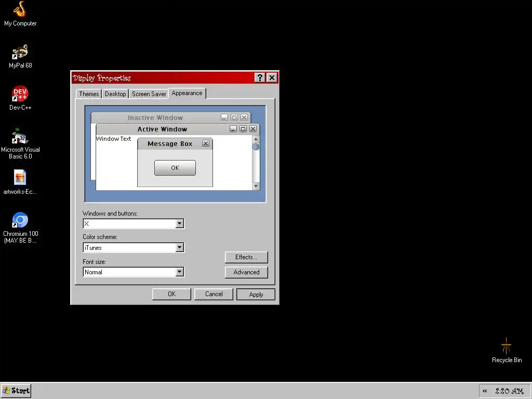Click the Cancel button
The width and height of the screenshot is (532, 399).
pos(214,294)
